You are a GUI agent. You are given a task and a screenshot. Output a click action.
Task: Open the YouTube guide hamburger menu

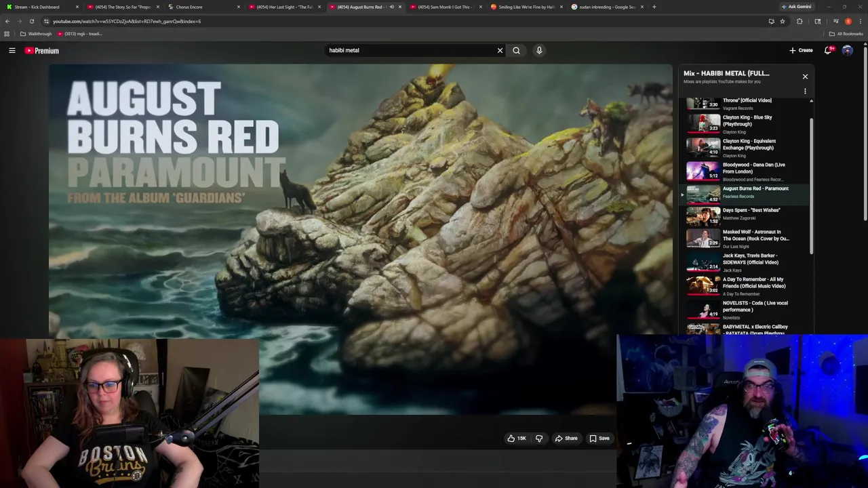pos(12,50)
